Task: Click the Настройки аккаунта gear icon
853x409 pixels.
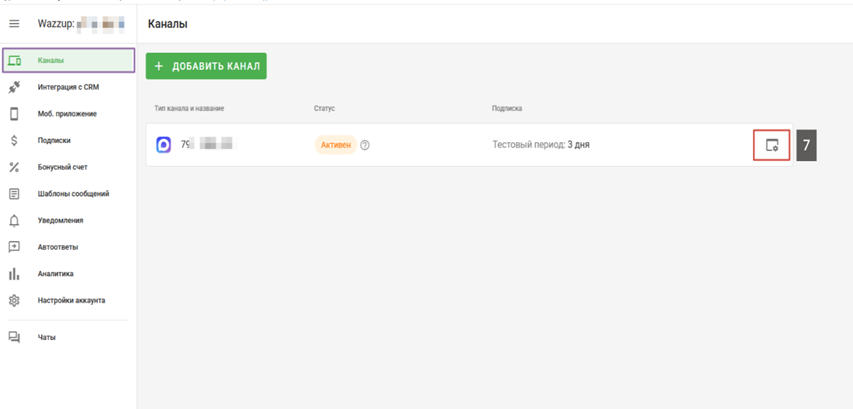Action: coord(14,301)
